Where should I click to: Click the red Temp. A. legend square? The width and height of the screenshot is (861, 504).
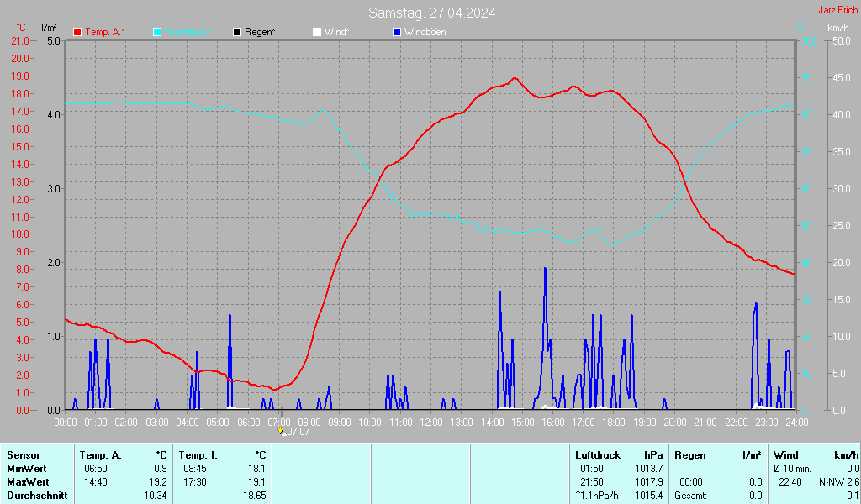click(x=77, y=32)
